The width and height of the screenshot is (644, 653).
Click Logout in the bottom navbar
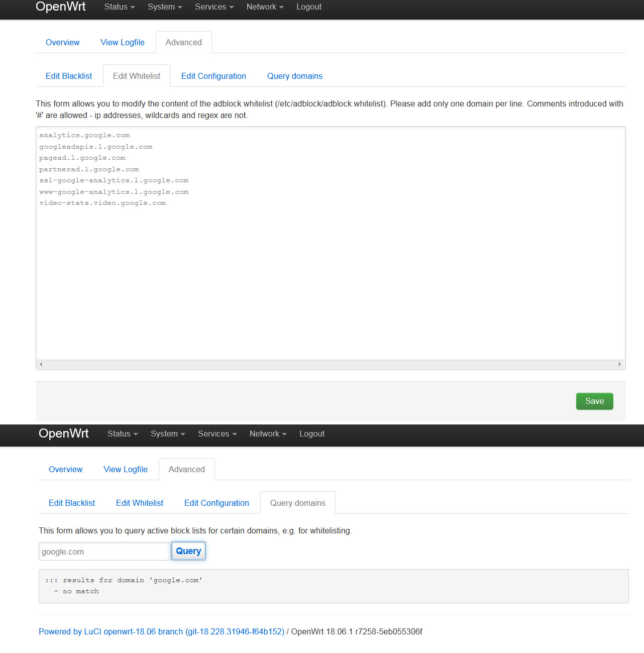coord(312,434)
